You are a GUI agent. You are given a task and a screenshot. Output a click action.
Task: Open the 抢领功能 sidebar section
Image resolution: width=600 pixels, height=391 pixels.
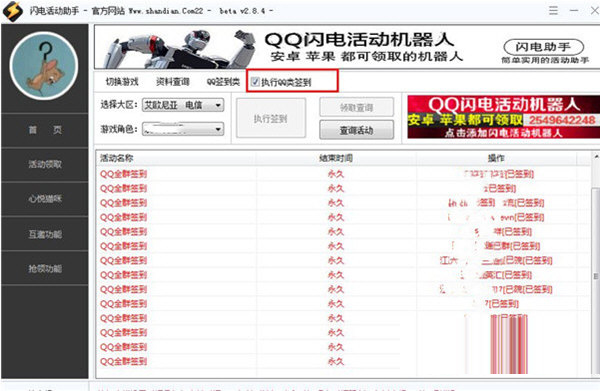point(45,268)
